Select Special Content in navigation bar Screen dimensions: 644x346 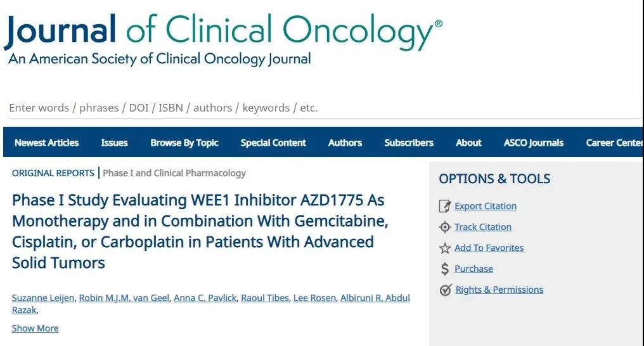coord(273,143)
